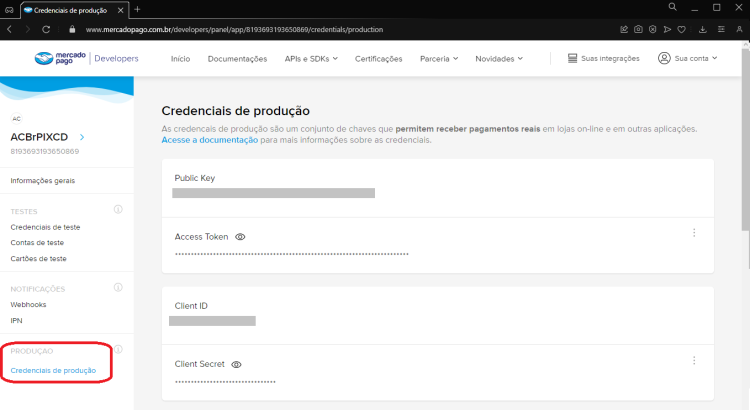Image resolution: width=750 pixels, height=410 pixels.
Task: Click the share page icon in address bar
Action: [624, 29]
